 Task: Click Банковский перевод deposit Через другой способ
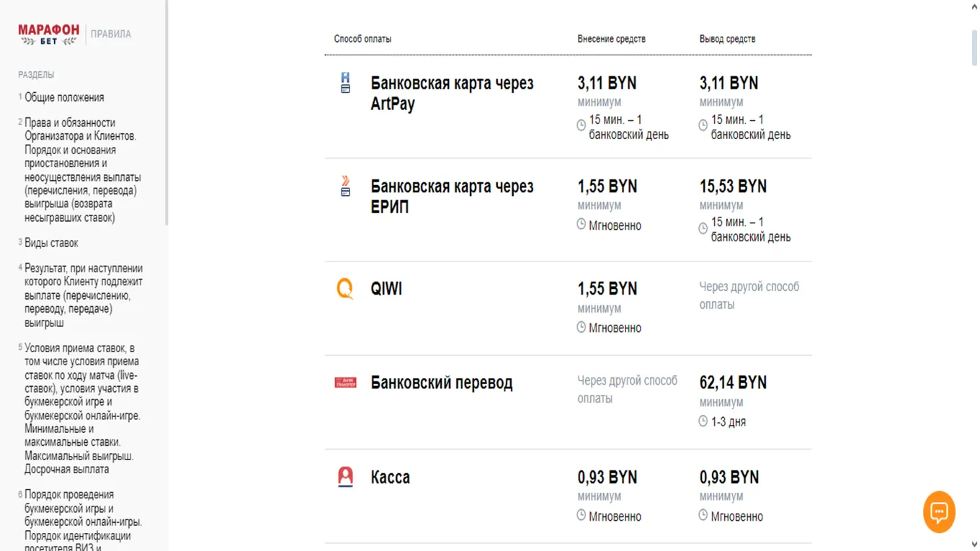[x=627, y=389]
